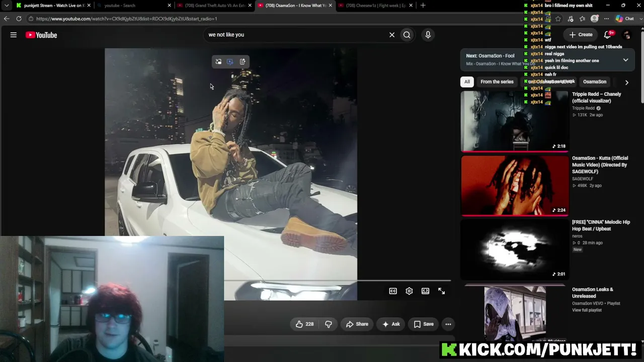
Task: Close the Cheesew1z Fight week tab
Action: point(411,6)
